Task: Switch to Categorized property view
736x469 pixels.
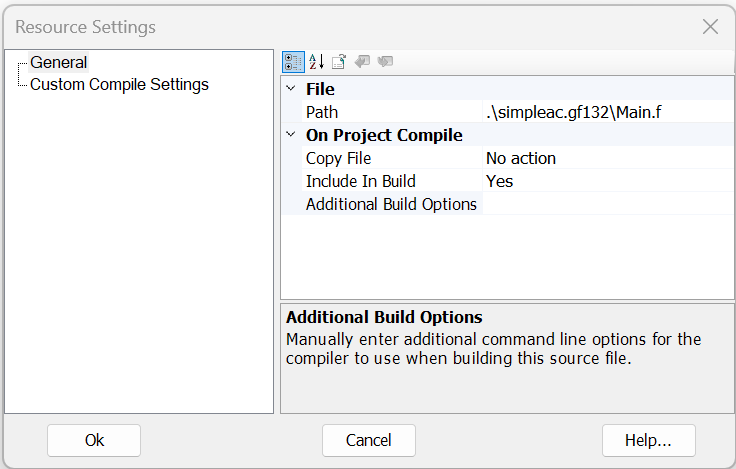Action: (x=292, y=62)
